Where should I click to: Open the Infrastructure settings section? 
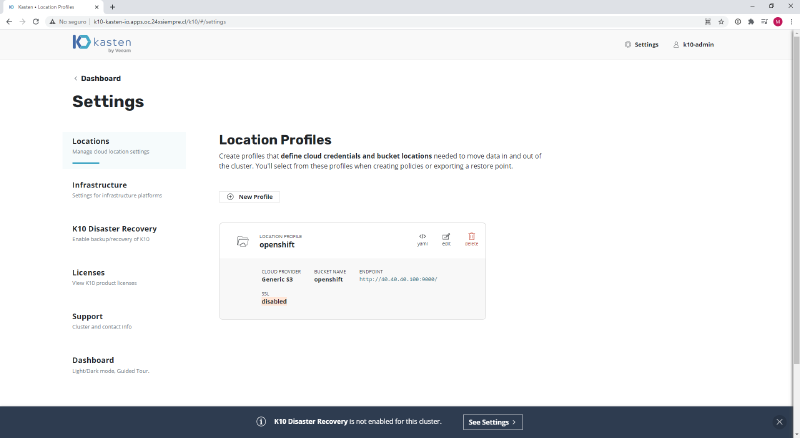(117, 189)
